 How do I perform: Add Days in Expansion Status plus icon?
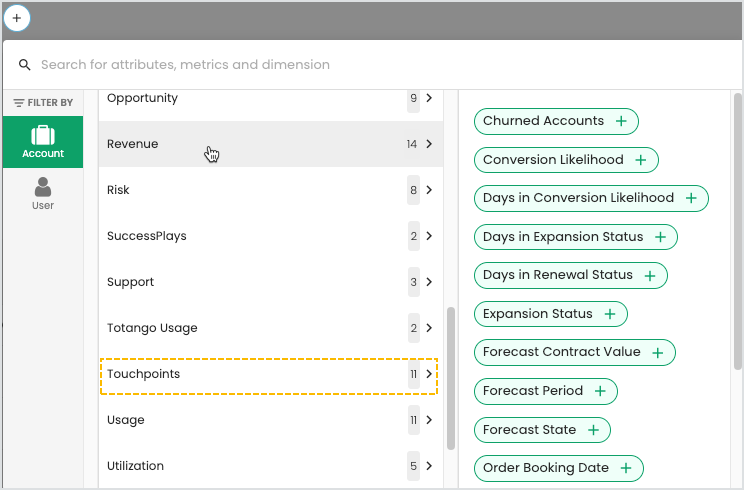pos(660,237)
